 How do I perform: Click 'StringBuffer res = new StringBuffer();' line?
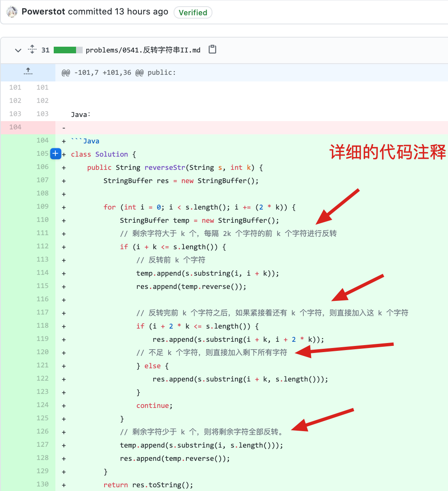(181, 181)
